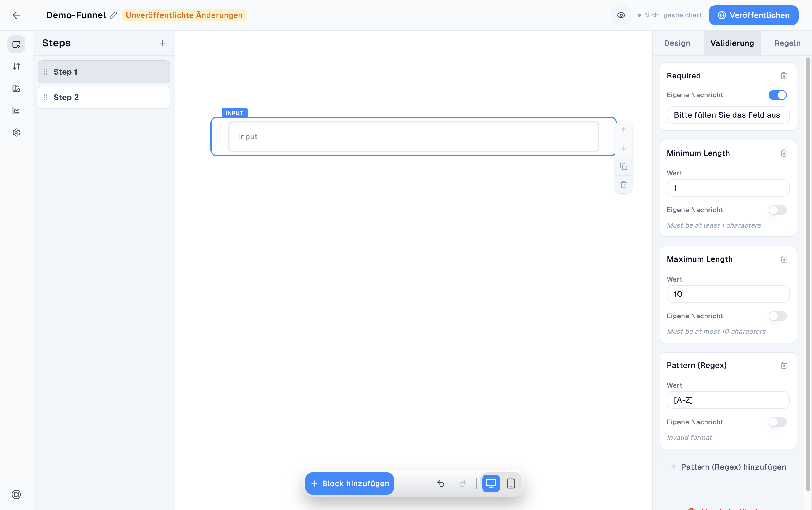This screenshot has height=510, width=812.
Task: Open help lifebuoy icon at bottom left
Action: (x=16, y=495)
